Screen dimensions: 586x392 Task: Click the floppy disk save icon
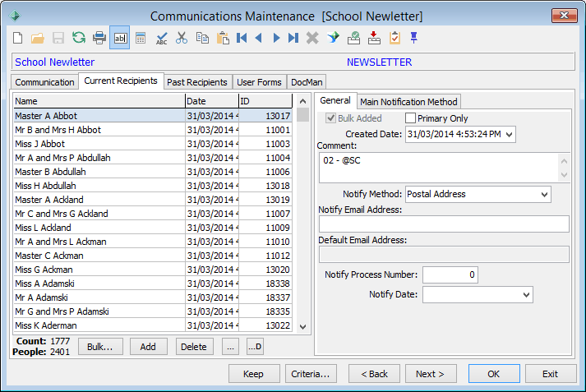58,38
